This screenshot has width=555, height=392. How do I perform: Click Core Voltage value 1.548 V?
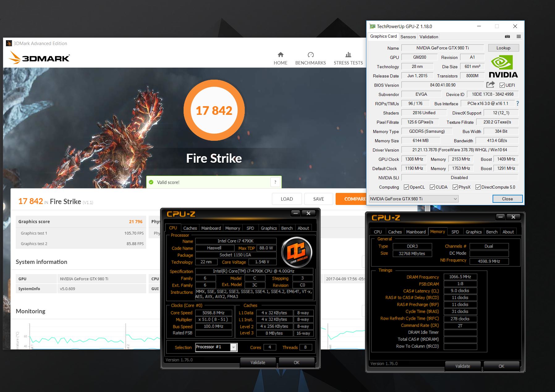(262, 262)
